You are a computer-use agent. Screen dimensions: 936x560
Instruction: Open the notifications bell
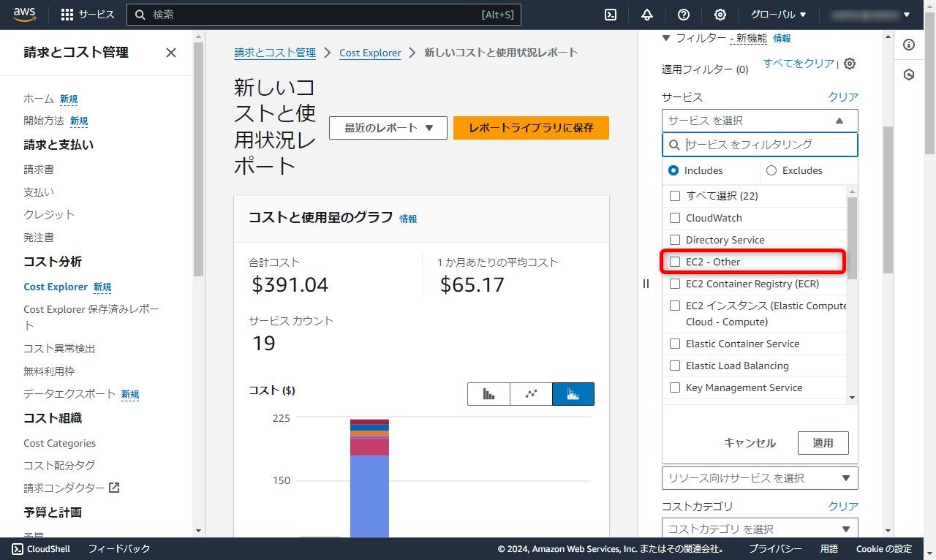tap(647, 14)
